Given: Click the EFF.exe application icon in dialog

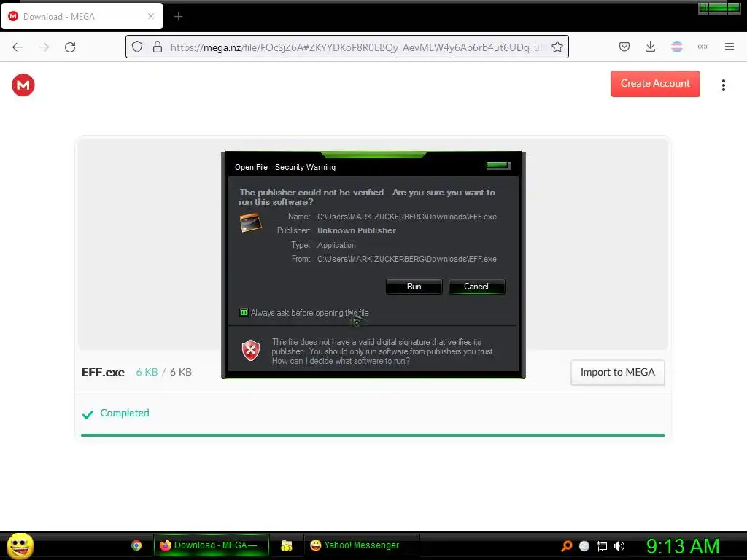Looking at the screenshot, I should tap(251, 223).
